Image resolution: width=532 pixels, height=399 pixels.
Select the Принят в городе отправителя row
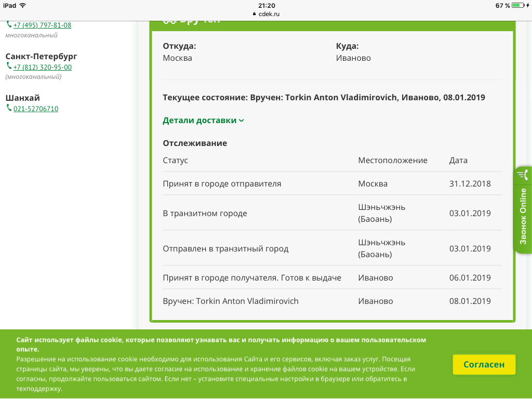[222, 184]
